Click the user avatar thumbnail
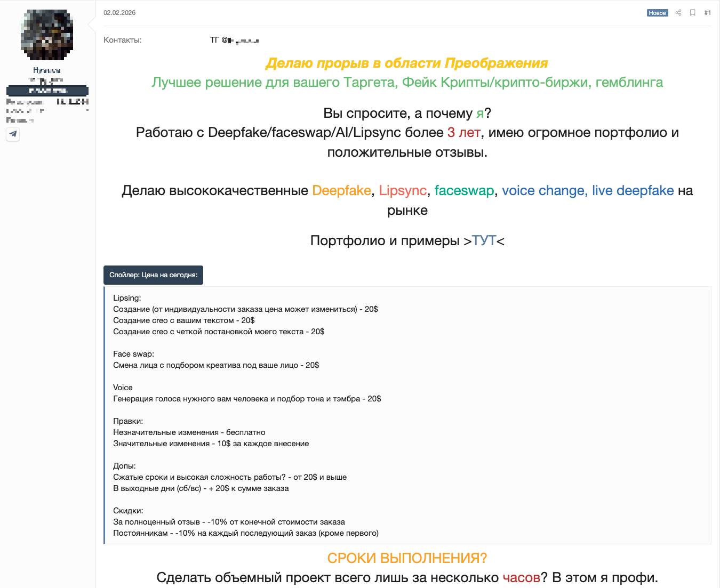Image resolution: width=720 pixels, height=588 pixels. pyautogui.click(x=47, y=35)
